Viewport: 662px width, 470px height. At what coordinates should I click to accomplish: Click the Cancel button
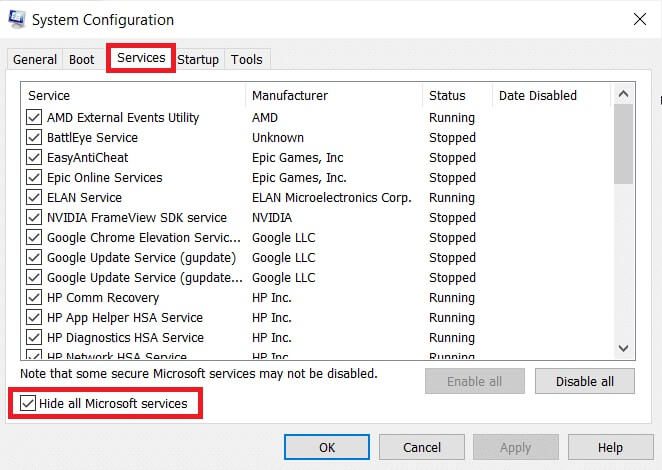[x=422, y=447]
